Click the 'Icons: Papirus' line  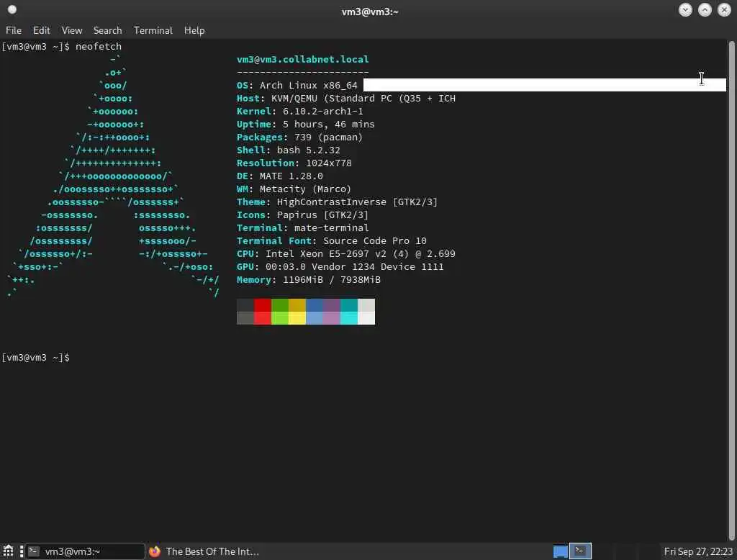(303, 215)
